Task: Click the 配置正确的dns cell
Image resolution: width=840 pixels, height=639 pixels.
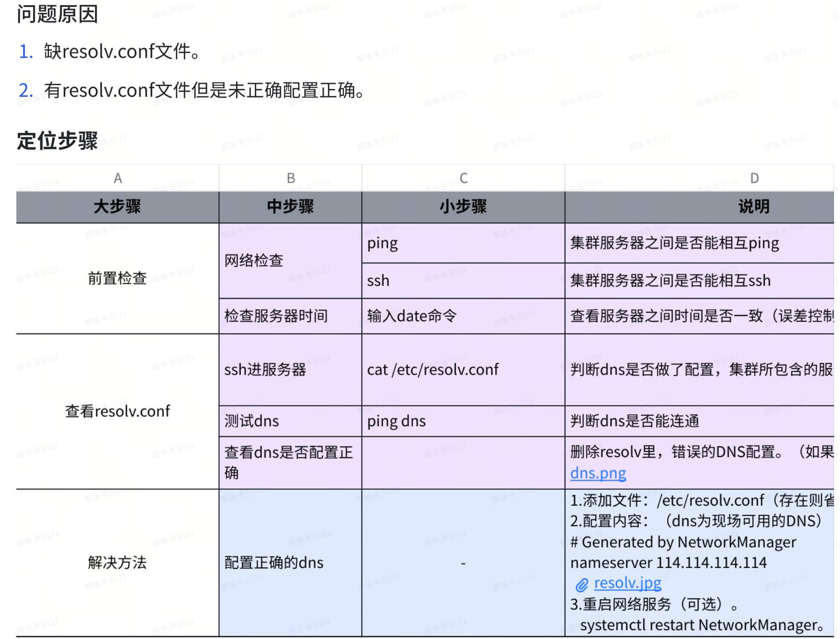Action: coord(274,562)
